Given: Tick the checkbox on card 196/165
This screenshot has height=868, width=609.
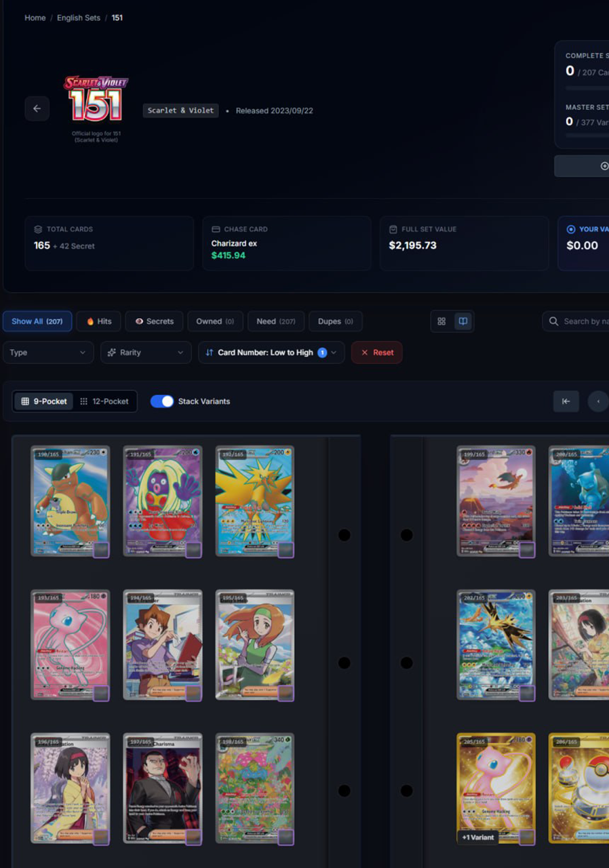Looking at the screenshot, I should coord(101,837).
